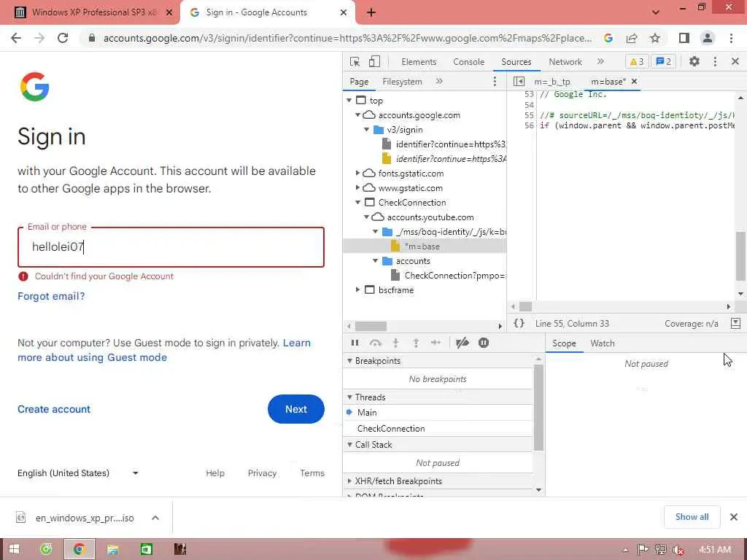Click the step over debugger icon
Image resolution: width=747 pixels, height=560 pixels.
[376, 343]
